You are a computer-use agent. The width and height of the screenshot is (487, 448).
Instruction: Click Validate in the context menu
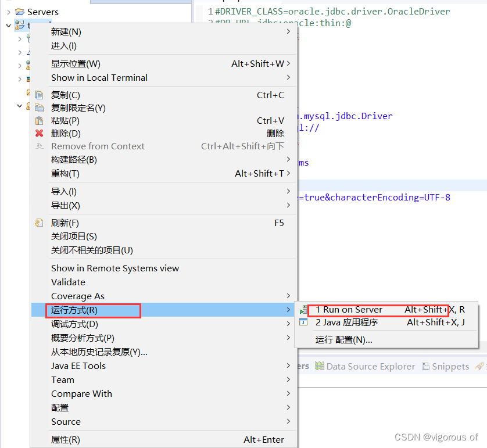164,282
